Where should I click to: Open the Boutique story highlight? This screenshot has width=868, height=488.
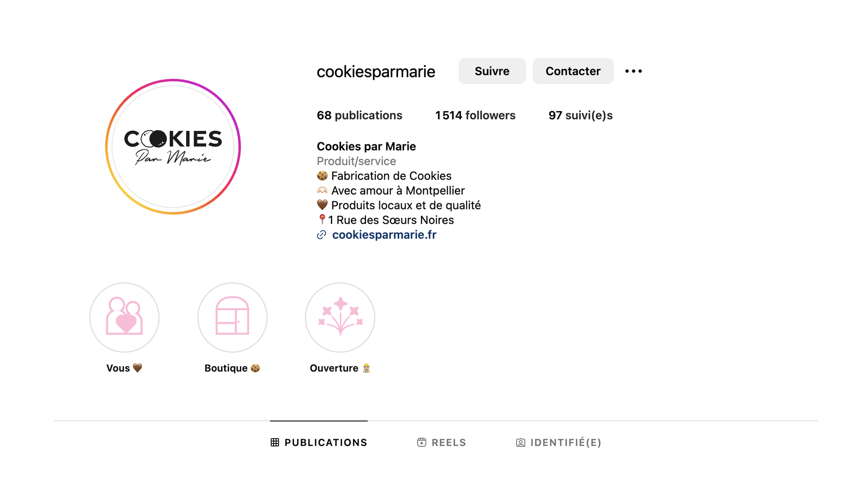coord(232,317)
